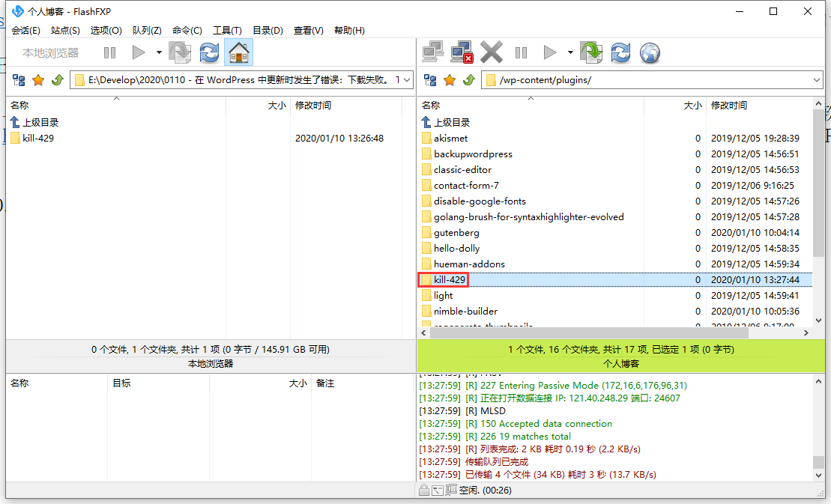Expand the remote path /wp-content/plugins/ dropdown
This screenshot has width=831, height=504.
click(816, 80)
